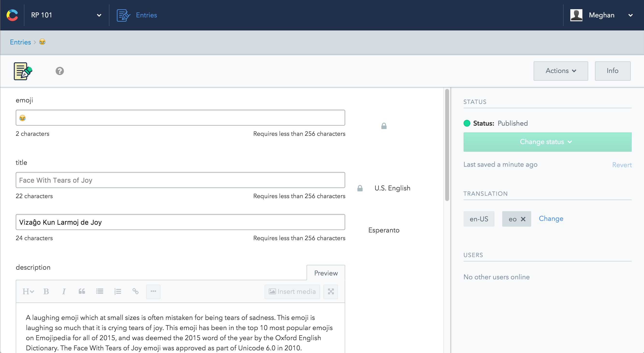This screenshot has height=353, width=644.
Task: Expand editor to fullscreen mode
Action: click(x=330, y=291)
